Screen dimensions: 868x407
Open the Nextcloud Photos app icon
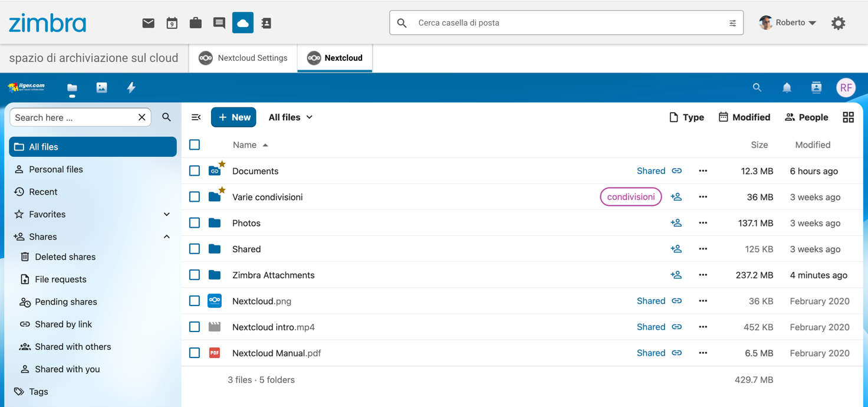(x=101, y=88)
